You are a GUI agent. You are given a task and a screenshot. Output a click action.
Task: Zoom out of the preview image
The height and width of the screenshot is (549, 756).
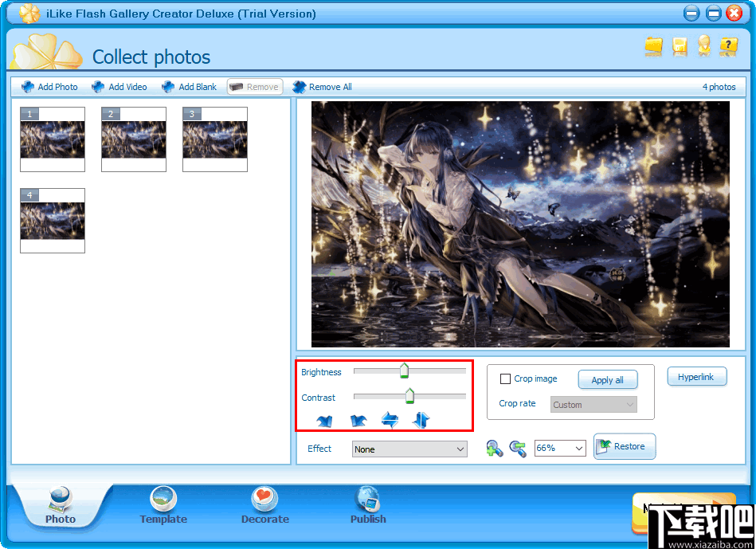point(518,447)
